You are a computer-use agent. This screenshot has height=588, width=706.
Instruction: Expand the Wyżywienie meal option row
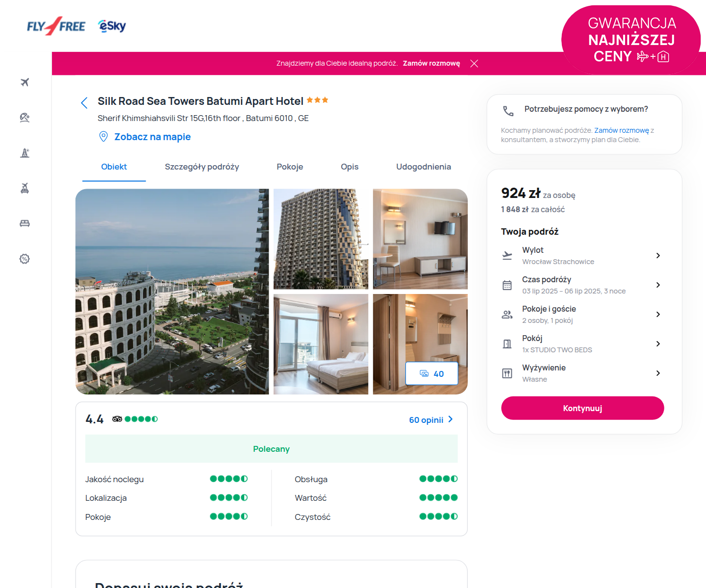(582, 373)
